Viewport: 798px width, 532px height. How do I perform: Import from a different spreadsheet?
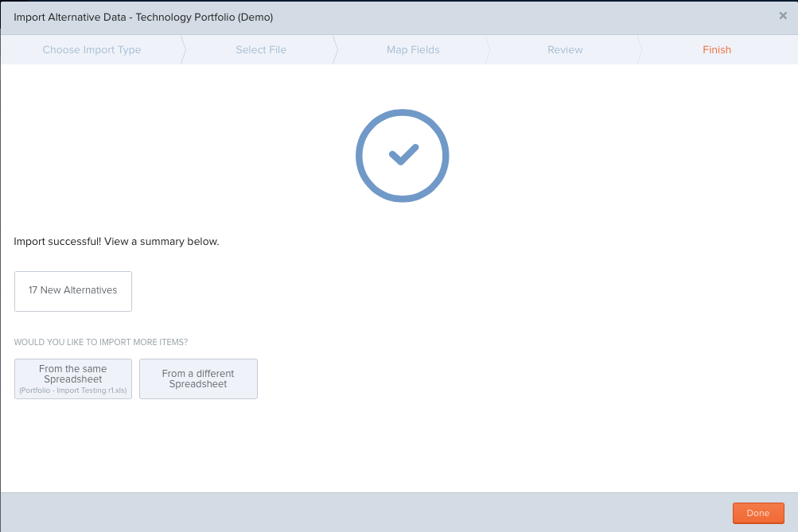(x=198, y=379)
